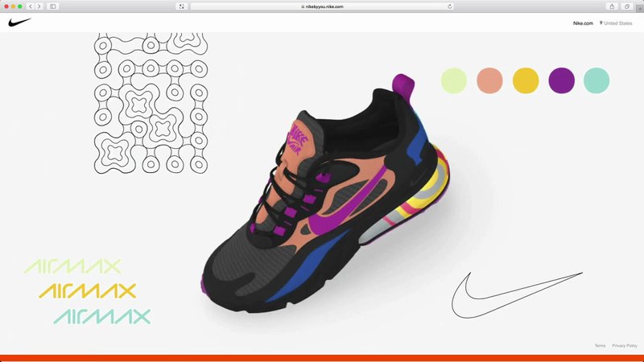Open the Terms link in the footer
This screenshot has width=644, height=362.
[x=600, y=346]
